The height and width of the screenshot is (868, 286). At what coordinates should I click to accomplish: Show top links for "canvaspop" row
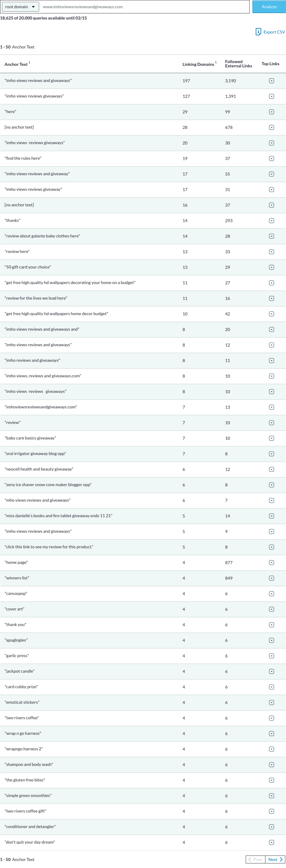[271, 594]
